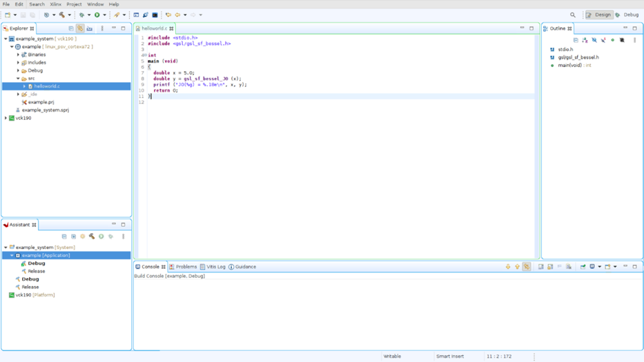
Task: Toggle console scroll lock icon
Action: coord(550,267)
